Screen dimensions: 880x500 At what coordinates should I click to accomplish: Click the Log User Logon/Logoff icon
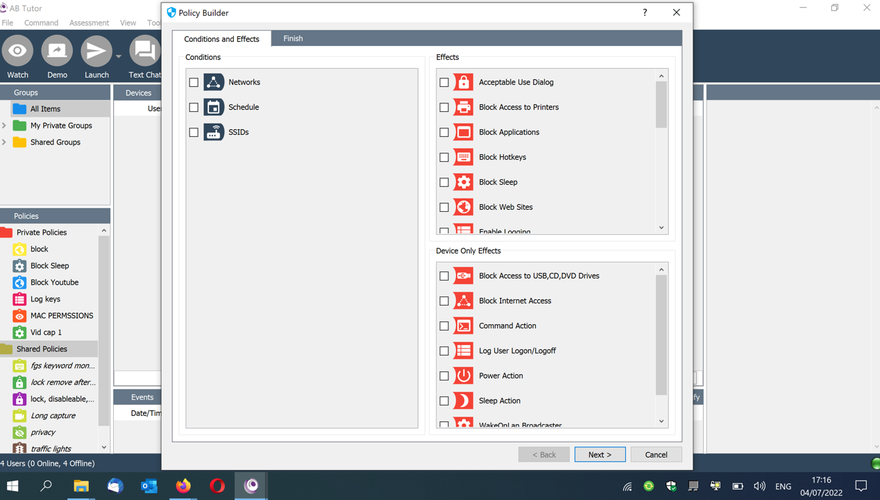pyautogui.click(x=464, y=351)
